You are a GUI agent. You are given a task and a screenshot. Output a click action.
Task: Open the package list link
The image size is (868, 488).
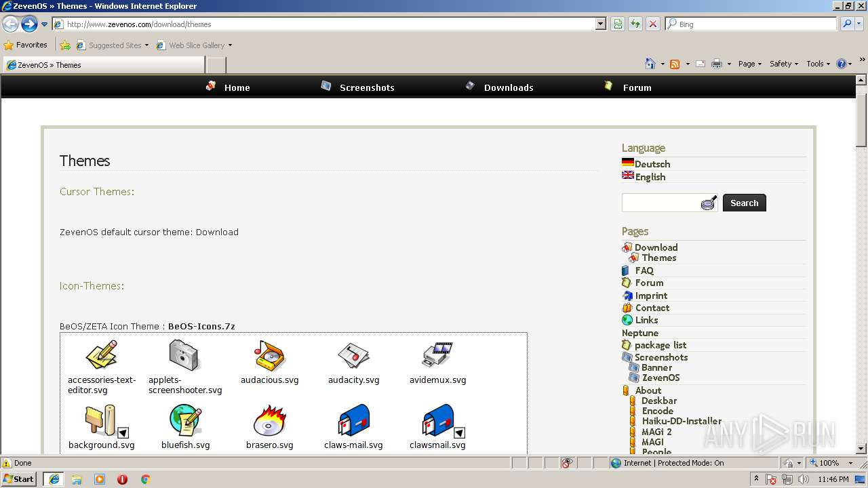click(x=660, y=345)
